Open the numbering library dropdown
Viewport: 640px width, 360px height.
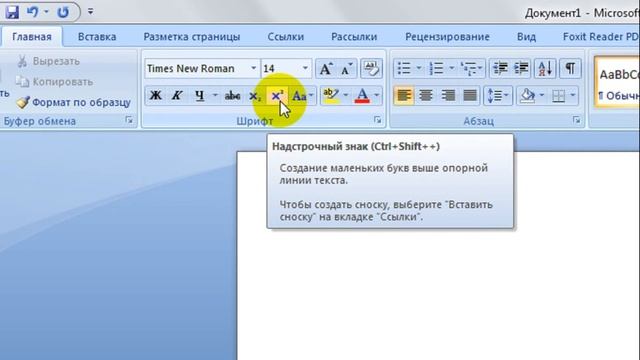[451, 69]
